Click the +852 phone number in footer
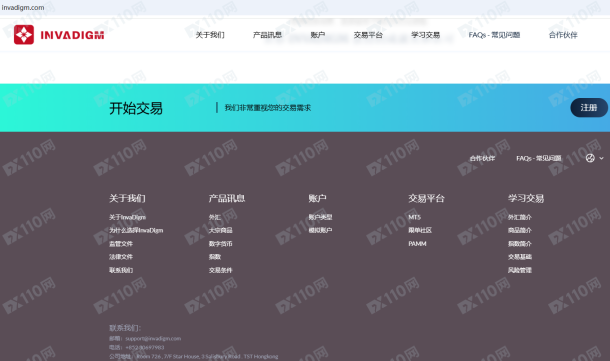 pyautogui.click(x=145, y=347)
